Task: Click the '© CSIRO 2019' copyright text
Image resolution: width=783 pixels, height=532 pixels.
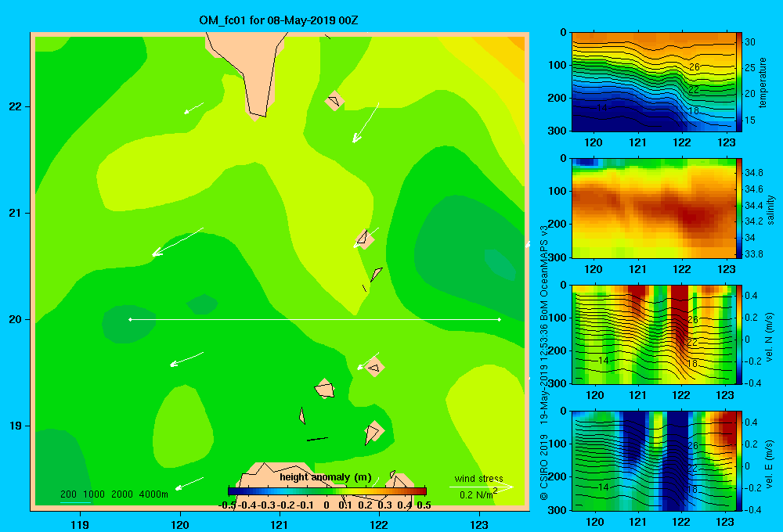Action: click(x=544, y=466)
